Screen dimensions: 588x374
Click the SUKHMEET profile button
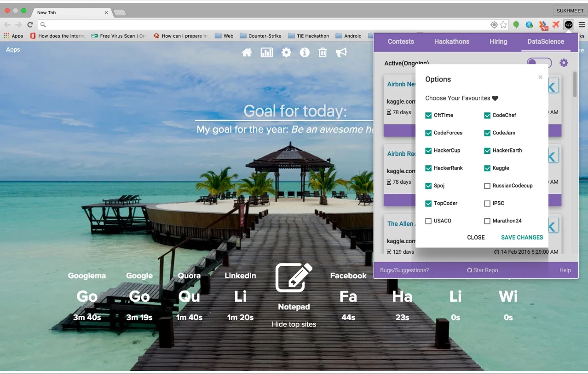569,11
